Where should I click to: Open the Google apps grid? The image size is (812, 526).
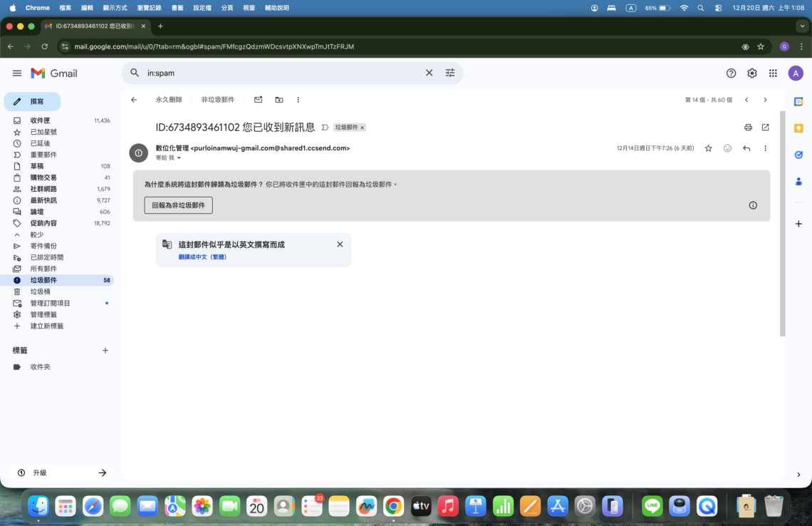[x=773, y=73]
